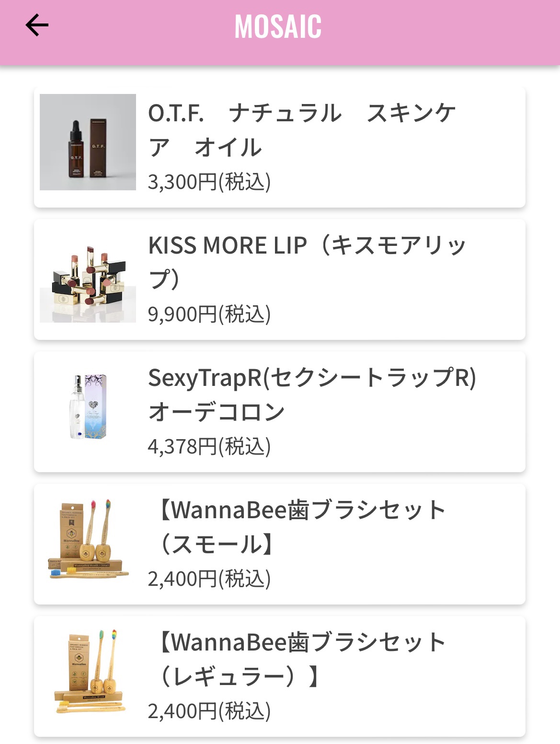This screenshot has height=744, width=560.
Task: Open WannaBee small toothbrush set image
Action: click(88, 540)
